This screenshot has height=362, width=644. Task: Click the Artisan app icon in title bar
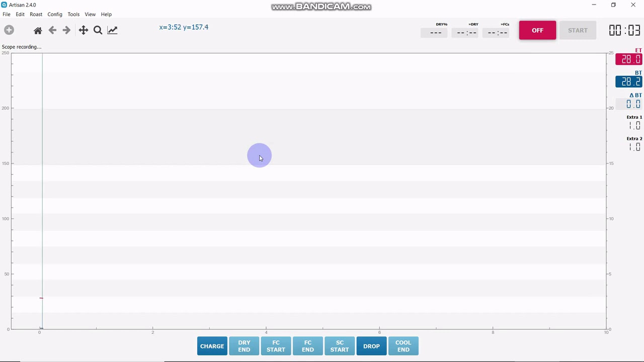[x=4, y=5]
